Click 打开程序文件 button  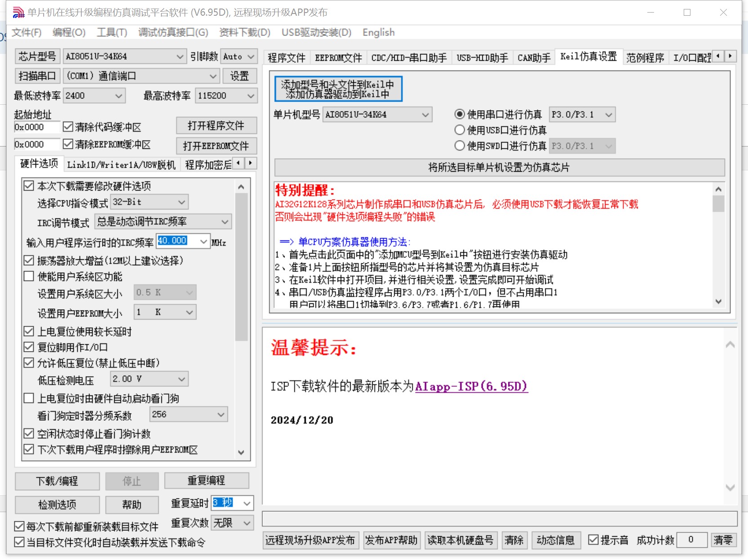[216, 125]
